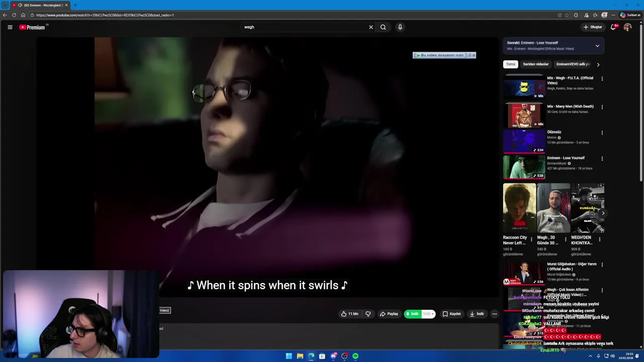Image resolution: width=644 pixels, height=362 pixels.
Task: Open the browser settings-and-more dots
Action: 613,15
